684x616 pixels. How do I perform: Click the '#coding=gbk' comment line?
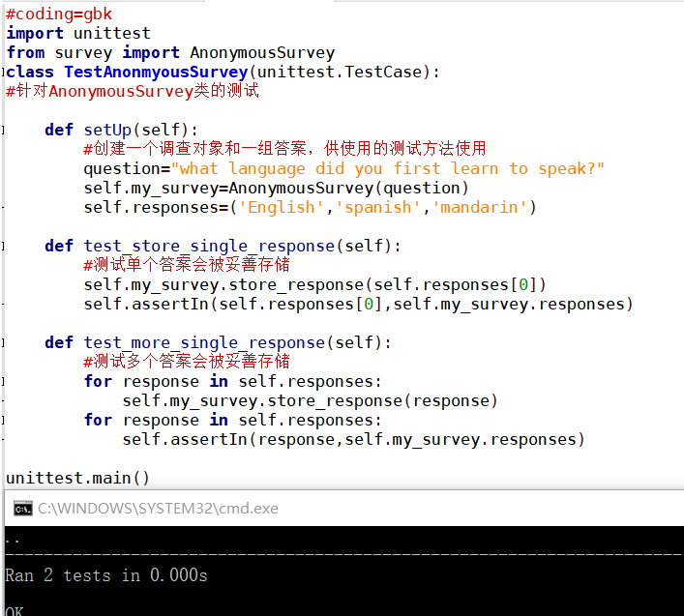[59, 14]
